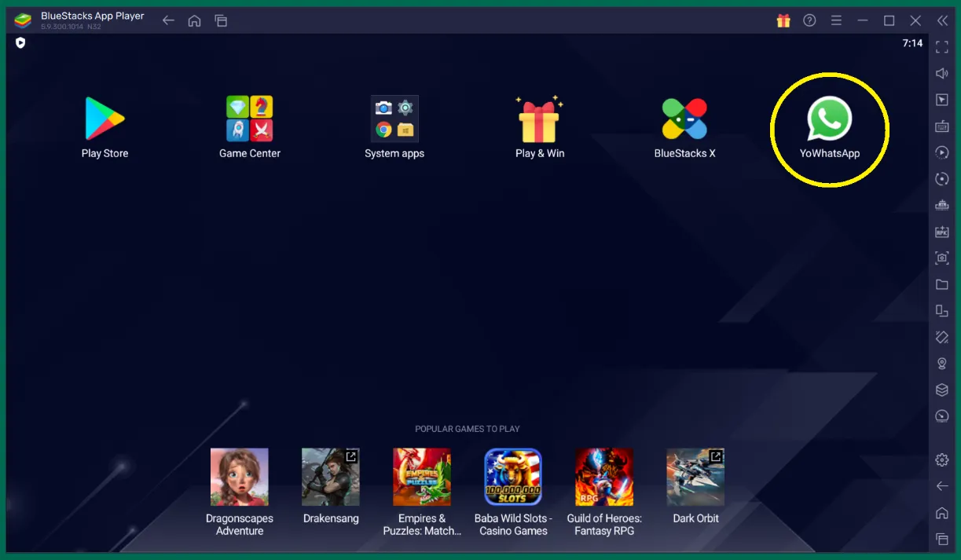Open the macro recorder play-circle icon in sidebar
The image size is (961, 560).
coord(942,152)
